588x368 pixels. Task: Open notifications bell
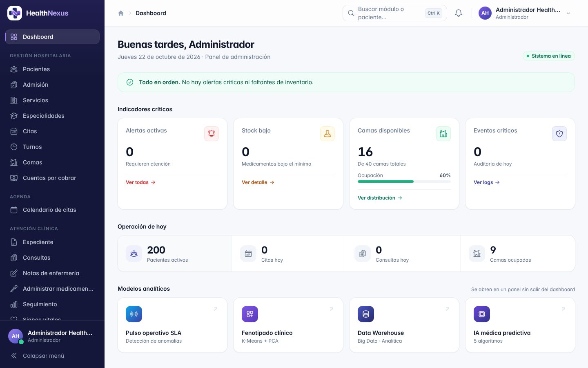pos(459,13)
